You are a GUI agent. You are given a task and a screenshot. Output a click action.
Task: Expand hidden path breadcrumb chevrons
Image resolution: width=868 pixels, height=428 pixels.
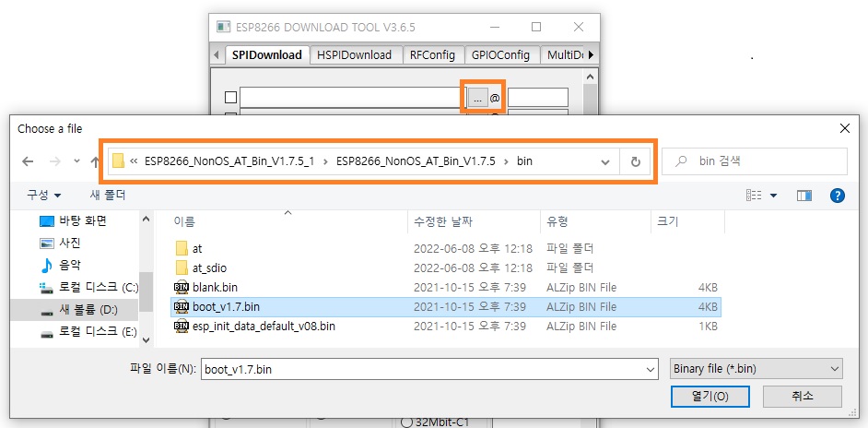pos(134,161)
